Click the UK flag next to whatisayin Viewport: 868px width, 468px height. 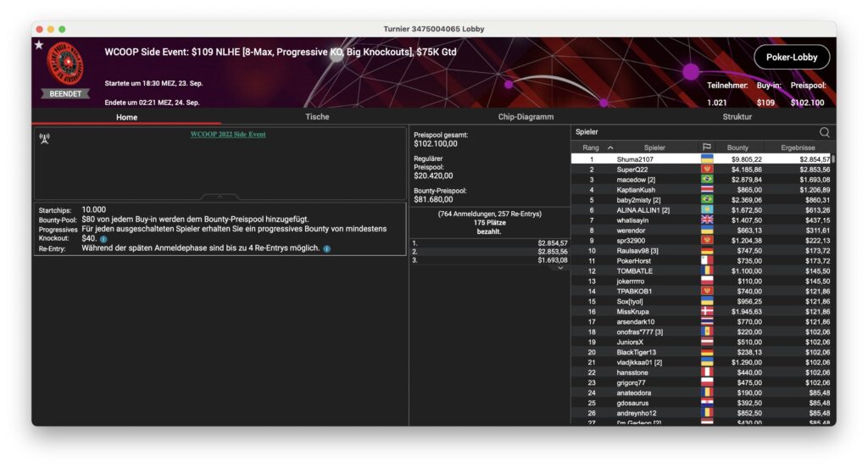tap(706, 220)
